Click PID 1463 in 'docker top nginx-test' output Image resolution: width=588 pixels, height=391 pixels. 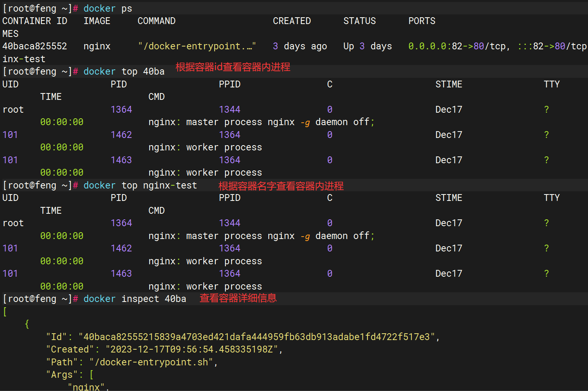(122, 273)
